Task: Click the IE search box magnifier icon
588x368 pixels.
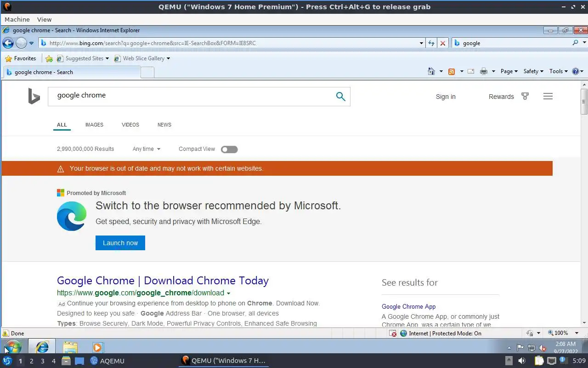Action: [575, 43]
